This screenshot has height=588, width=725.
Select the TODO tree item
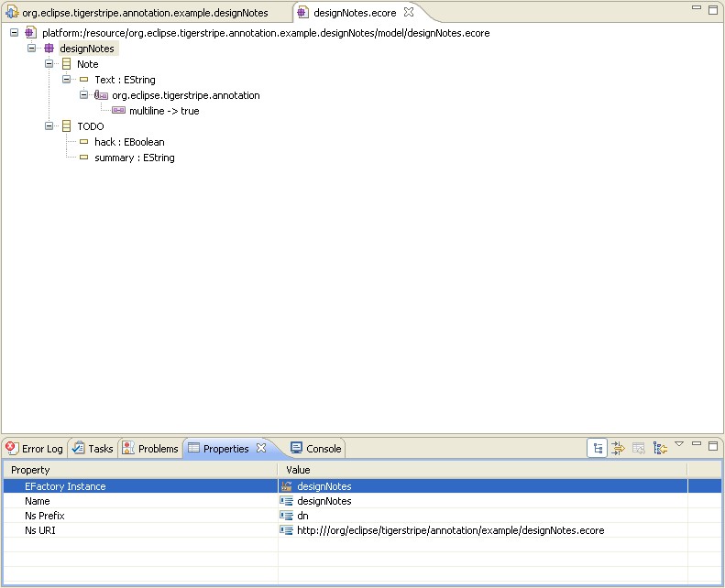(x=91, y=126)
